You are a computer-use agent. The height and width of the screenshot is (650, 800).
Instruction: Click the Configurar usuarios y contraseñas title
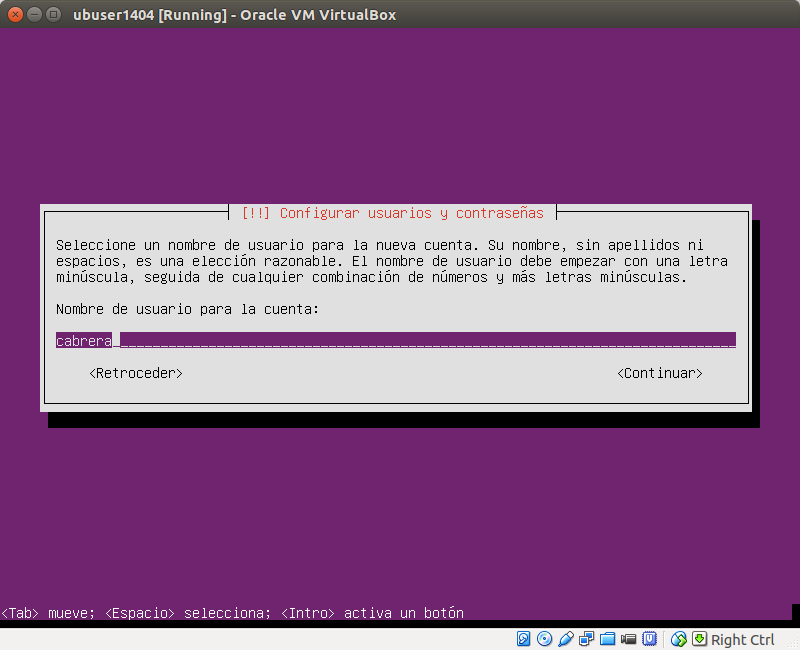point(396,212)
